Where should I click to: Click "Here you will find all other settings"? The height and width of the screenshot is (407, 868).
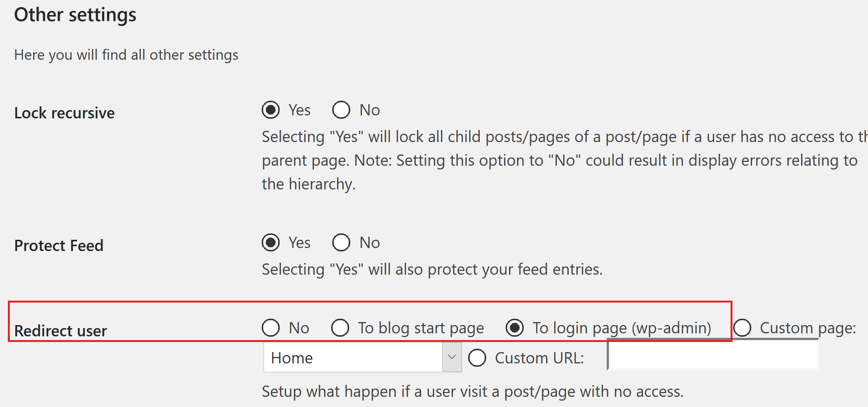pos(126,54)
